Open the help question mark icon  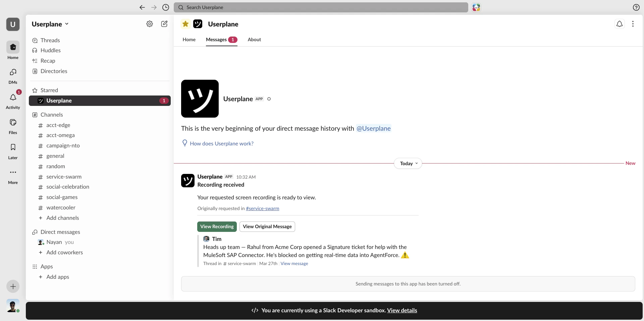(x=636, y=7)
